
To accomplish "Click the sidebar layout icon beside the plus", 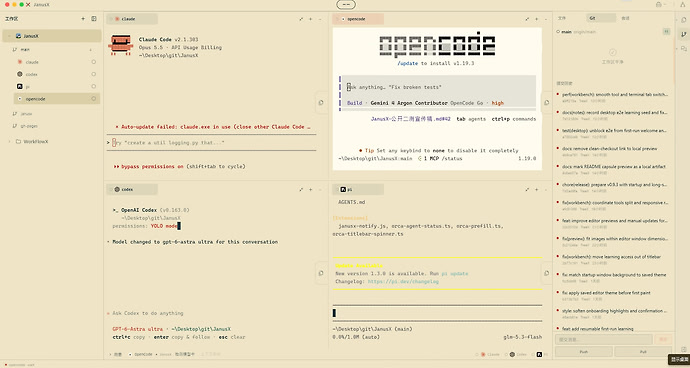I will click(94, 18).
